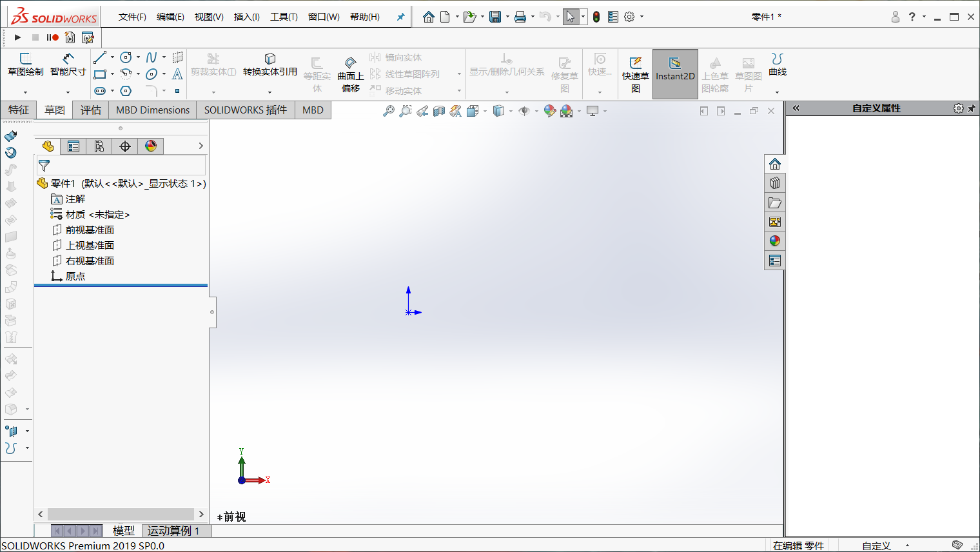This screenshot has height=552, width=980.
Task: Click Zoom to Area icon
Action: (x=405, y=111)
